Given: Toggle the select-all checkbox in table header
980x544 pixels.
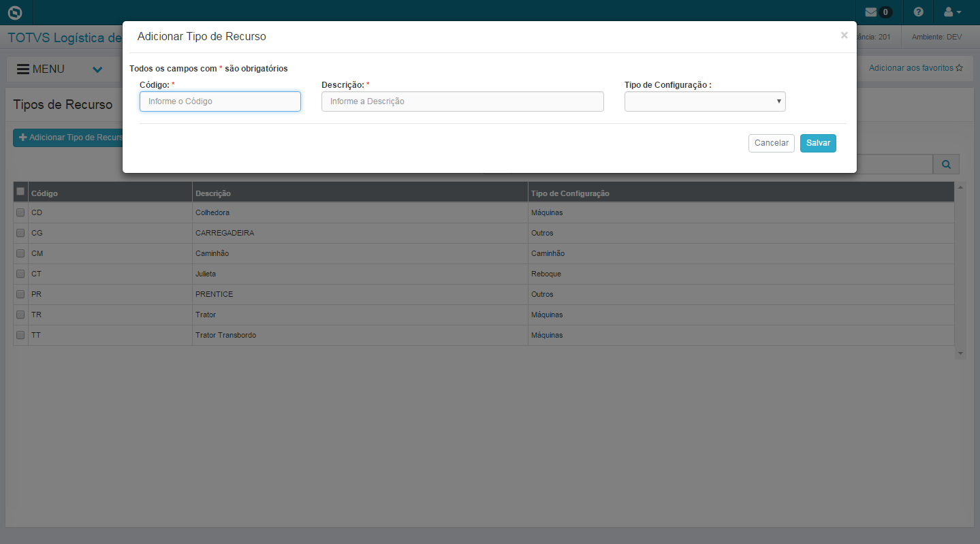Looking at the screenshot, I should pyautogui.click(x=20, y=191).
